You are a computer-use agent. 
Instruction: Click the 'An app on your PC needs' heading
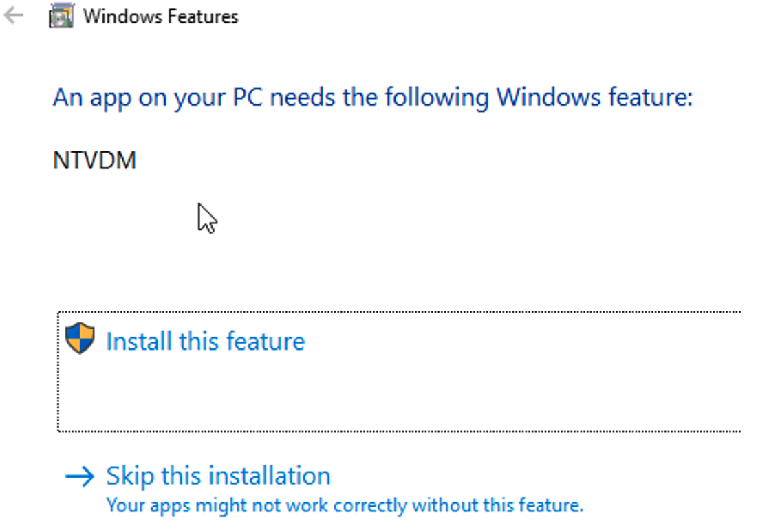[x=373, y=97]
